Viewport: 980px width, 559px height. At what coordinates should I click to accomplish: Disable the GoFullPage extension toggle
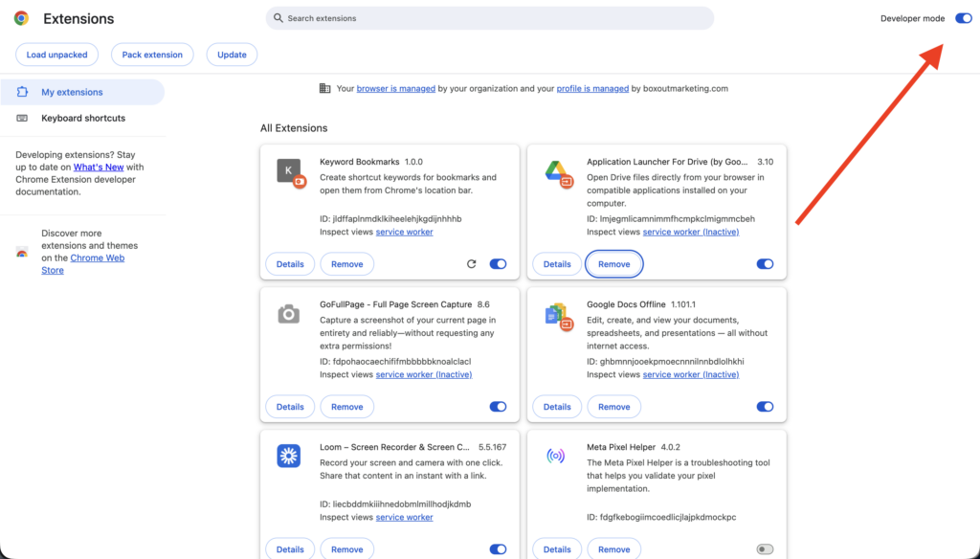(x=498, y=407)
